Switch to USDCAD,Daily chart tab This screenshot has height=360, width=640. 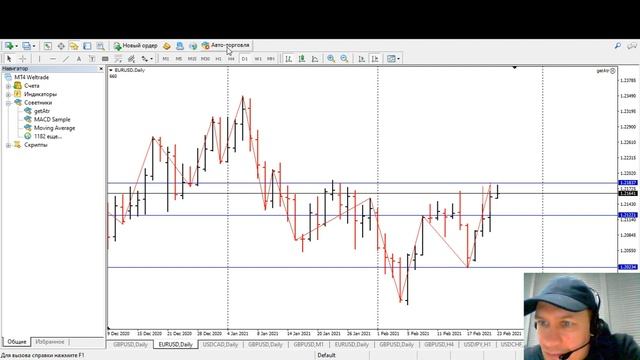coord(220,344)
